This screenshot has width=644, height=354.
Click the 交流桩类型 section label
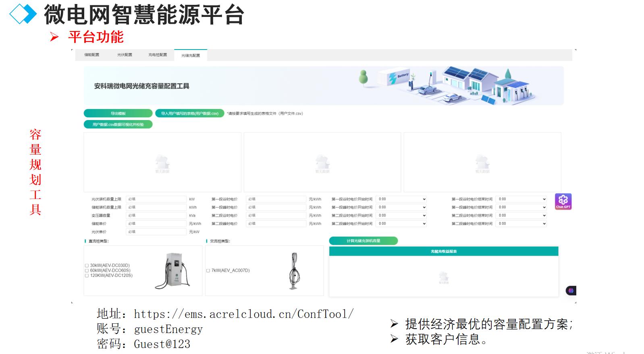(x=220, y=241)
